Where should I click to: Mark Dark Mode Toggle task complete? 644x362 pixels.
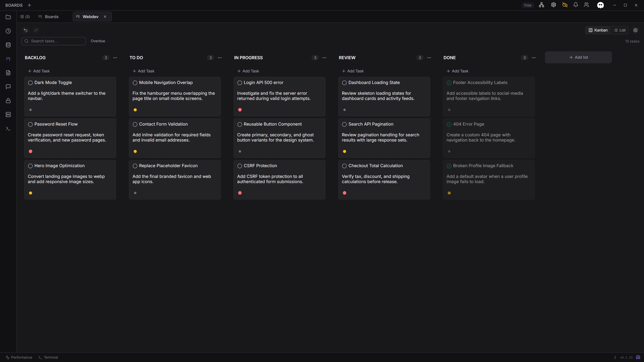pyautogui.click(x=30, y=83)
